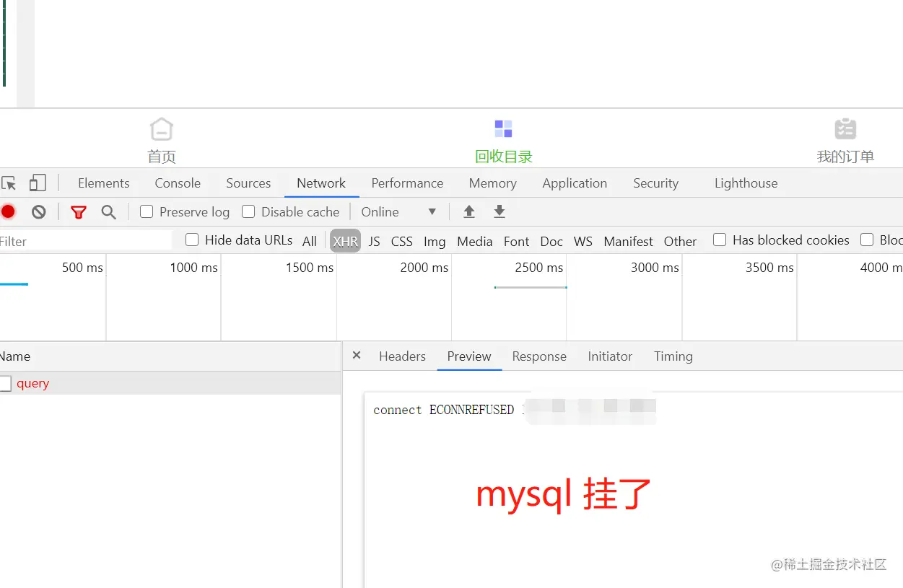Open the network search magnifier icon
The height and width of the screenshot is (588, 903).
(x=108, y=211)
